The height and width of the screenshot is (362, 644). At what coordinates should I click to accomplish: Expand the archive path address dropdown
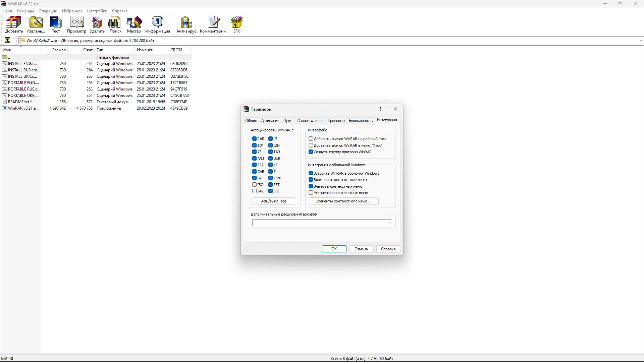coord(641,41)
